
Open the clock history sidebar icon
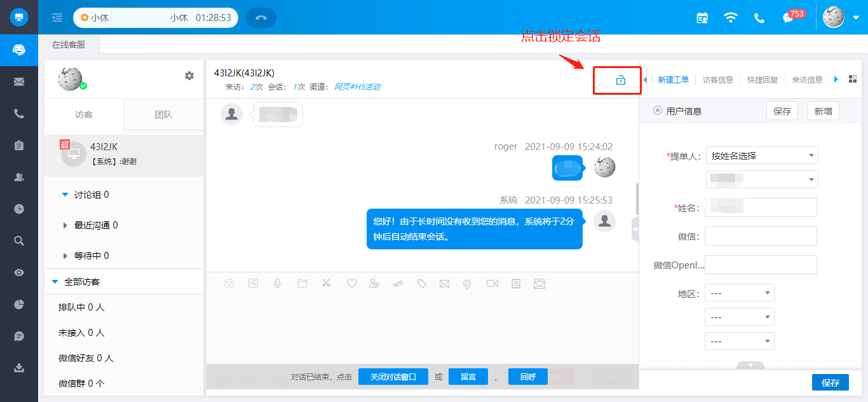[x=19, y=209]
